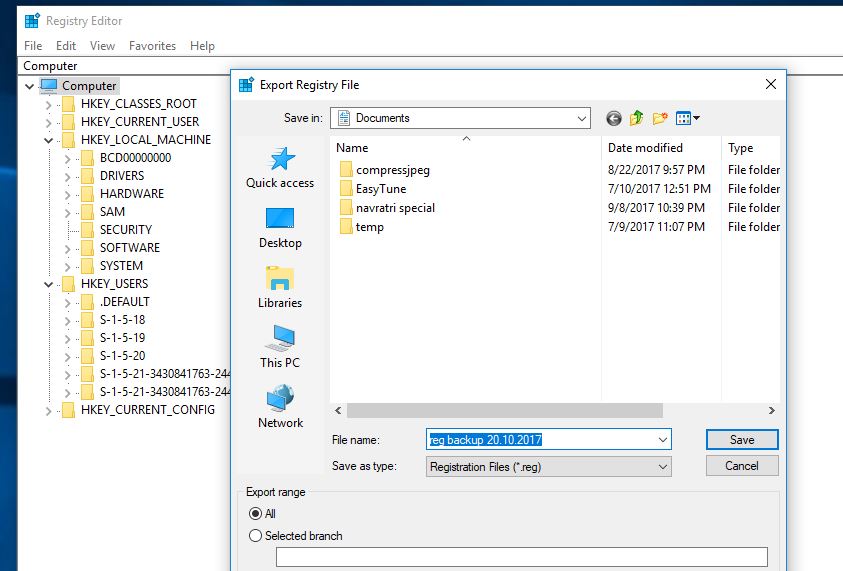Click the Registry Editor title bar icon
843x571 pixels.
tap(32, 20)
